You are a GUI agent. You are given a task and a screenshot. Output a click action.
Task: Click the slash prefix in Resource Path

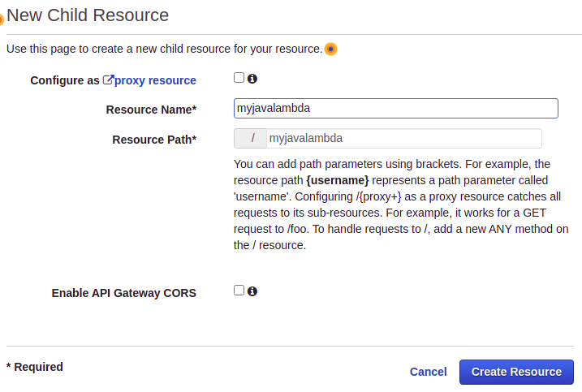tap(251, 138)
